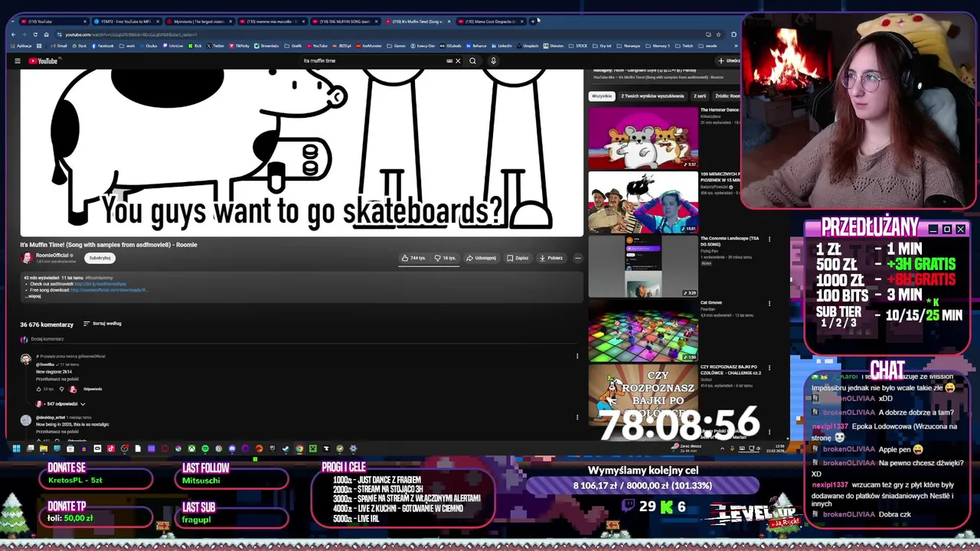Open The Hamster Dance video thumbnail
Viewport: 980px width, 551px height.
(x=643, y=138)
